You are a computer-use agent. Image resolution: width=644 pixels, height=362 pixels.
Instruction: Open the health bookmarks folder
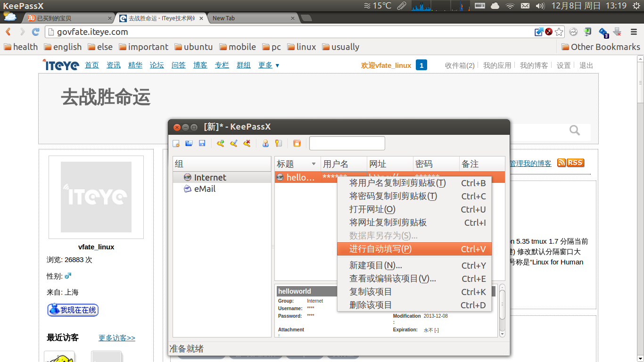[21, 47]
